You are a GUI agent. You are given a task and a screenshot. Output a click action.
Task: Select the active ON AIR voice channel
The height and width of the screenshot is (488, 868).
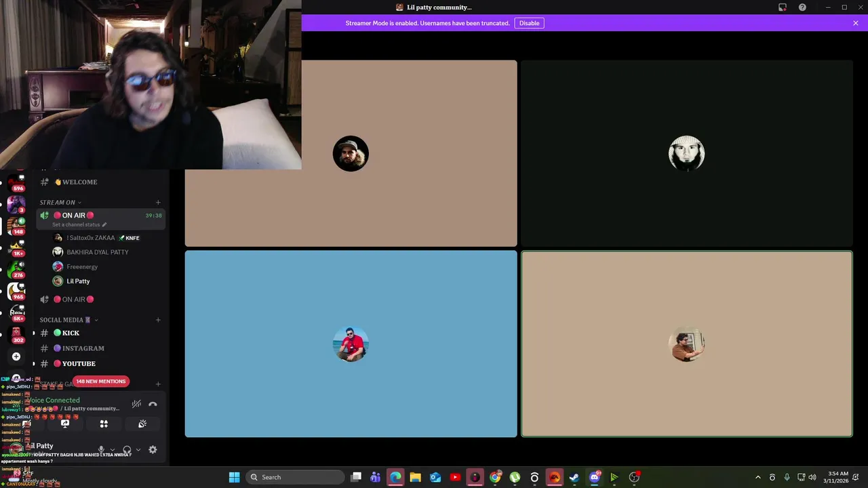[x=100, y=219]
